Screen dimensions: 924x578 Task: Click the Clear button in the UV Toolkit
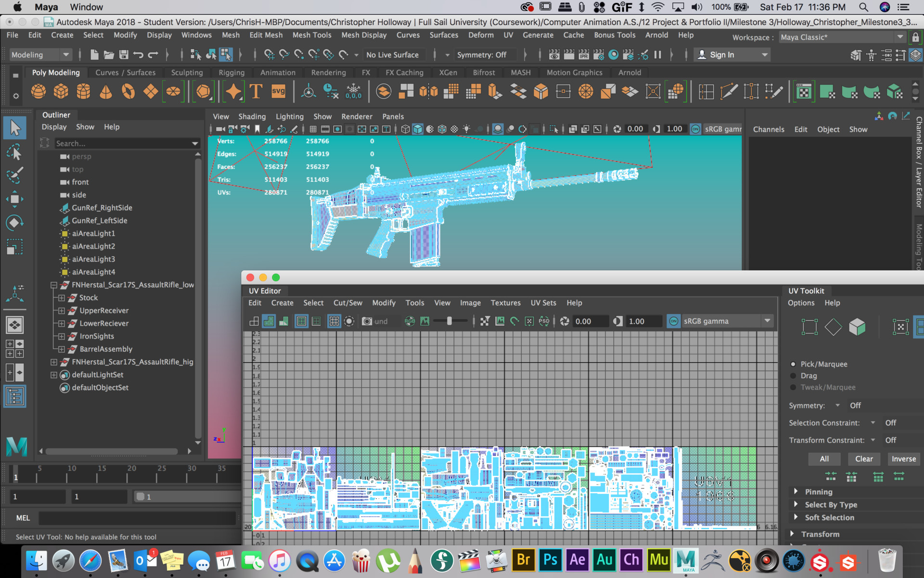(x=864, y=459)
